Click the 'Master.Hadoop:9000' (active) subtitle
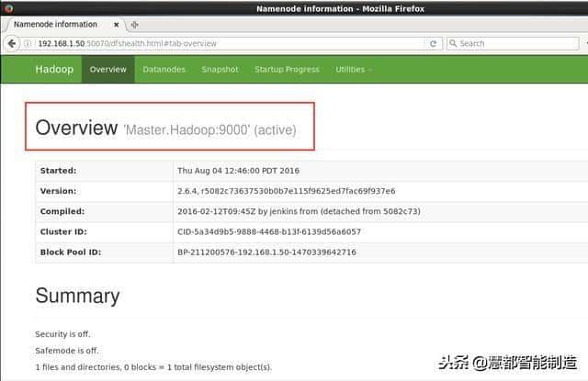Viewport: 588px width, 381px height. click(x=210, y=130)
